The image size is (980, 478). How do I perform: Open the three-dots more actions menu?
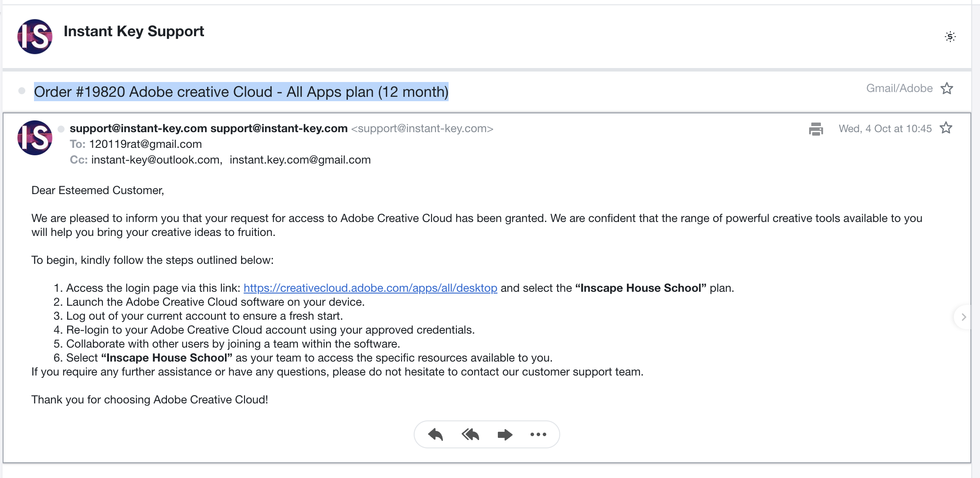coord(538,434)
